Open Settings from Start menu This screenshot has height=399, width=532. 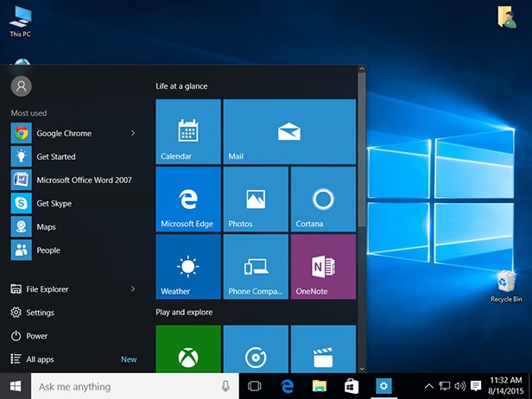click(40, 313)
